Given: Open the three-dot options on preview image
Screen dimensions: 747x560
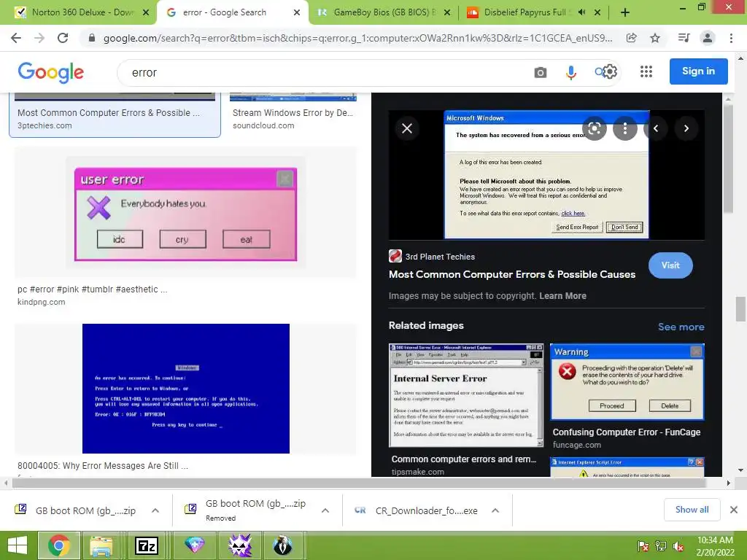Looking at the screenshot, I should (x=625, y=128).
